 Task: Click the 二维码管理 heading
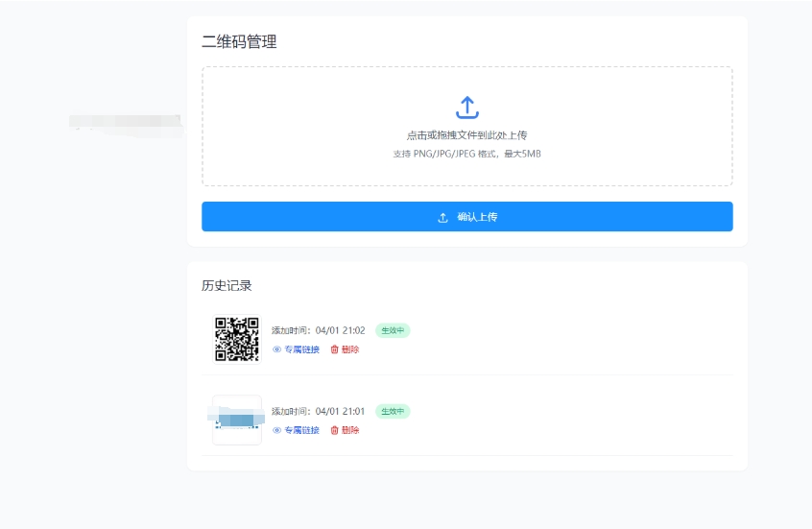pos(239,41)
